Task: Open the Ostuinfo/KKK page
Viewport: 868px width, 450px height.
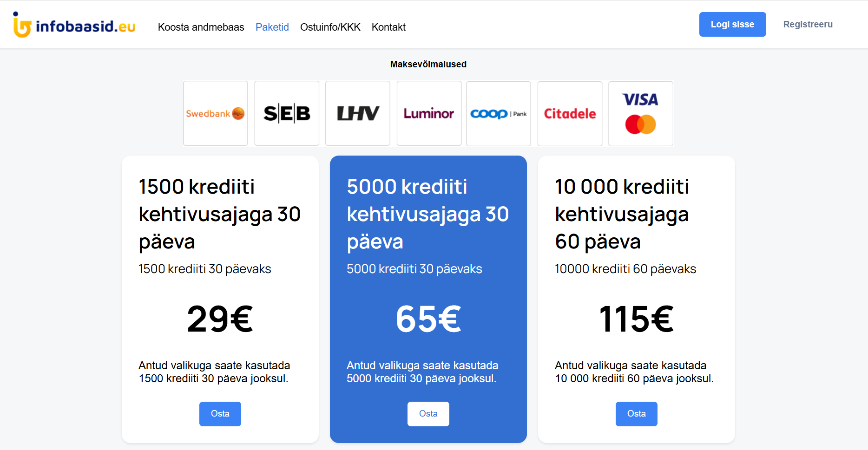Action: 330,27
